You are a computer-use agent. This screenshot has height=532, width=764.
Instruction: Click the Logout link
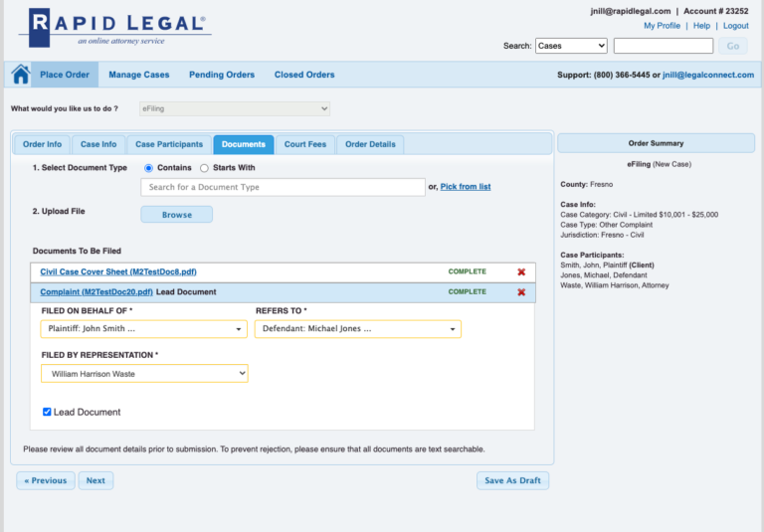(736, 26)
